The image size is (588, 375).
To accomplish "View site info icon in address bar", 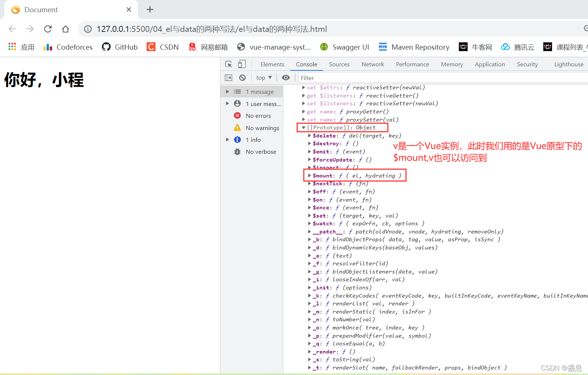I will tap(88, 29).
